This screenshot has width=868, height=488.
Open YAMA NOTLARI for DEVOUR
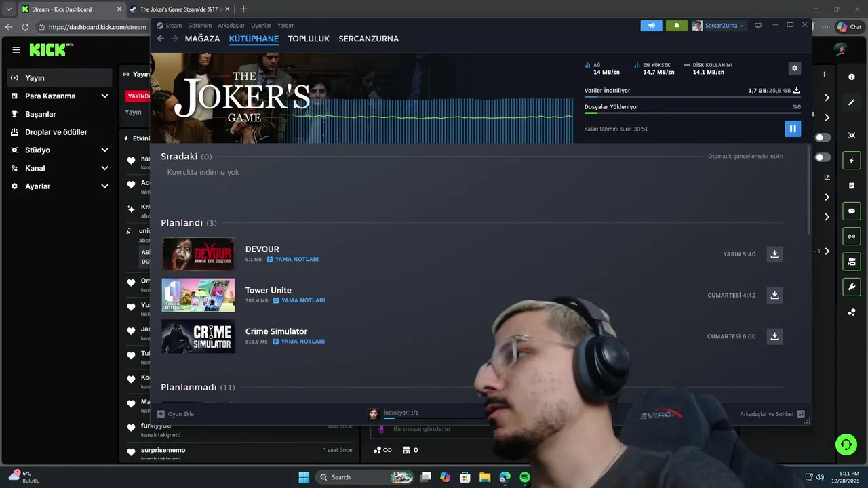(293, 260)
